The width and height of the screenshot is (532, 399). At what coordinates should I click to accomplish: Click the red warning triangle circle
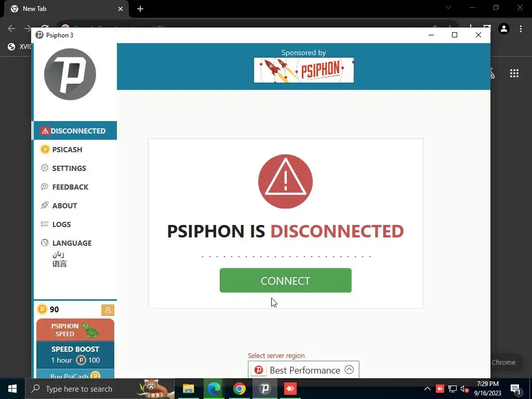click(285, 181)
